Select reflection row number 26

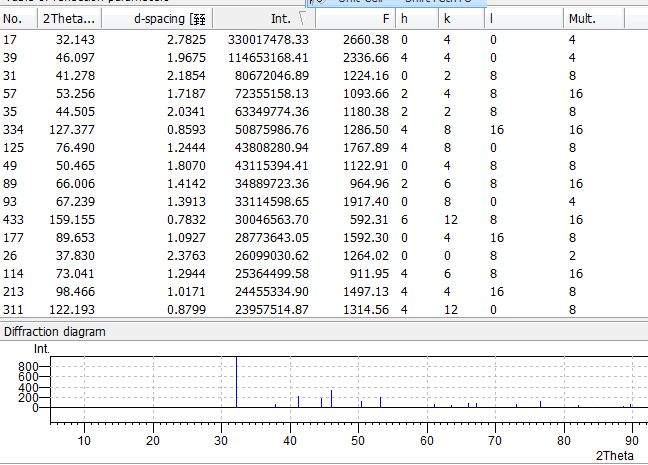324,255
